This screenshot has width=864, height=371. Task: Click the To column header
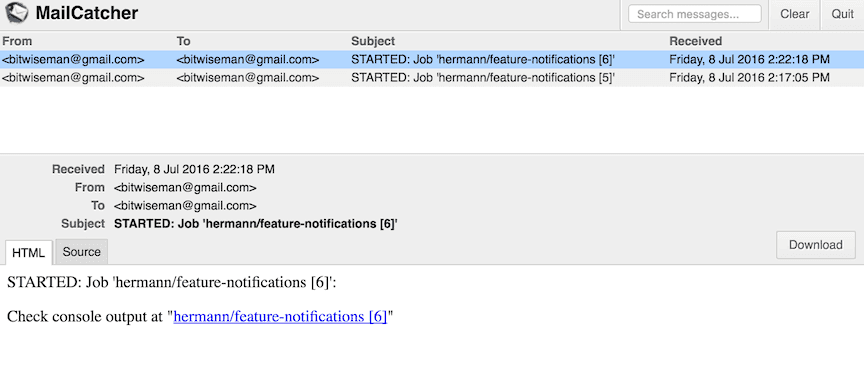click(183, 41)
